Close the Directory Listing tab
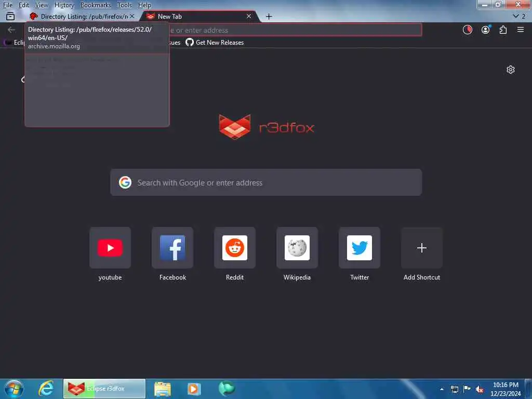532x399 pixels. pos(132,16)
